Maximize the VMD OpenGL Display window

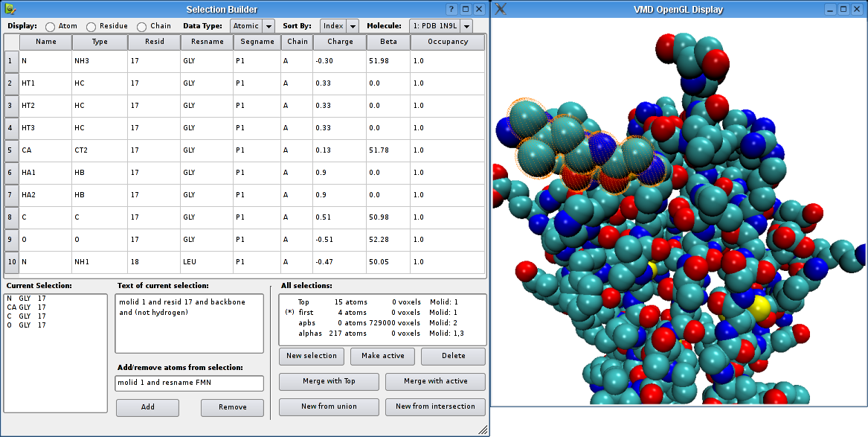844,10
